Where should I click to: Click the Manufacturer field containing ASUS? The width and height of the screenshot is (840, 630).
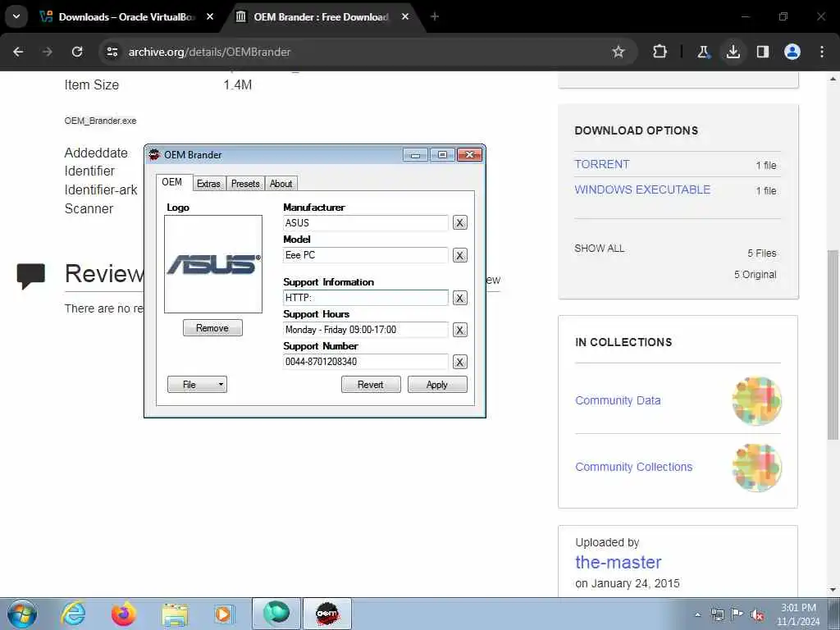point(365,223)
